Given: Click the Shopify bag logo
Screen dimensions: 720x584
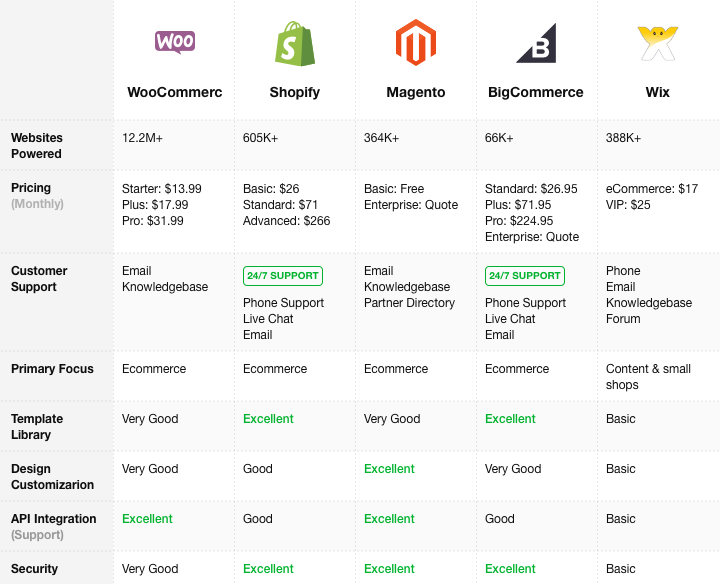Looking at the screenshot, I should 295,43.
